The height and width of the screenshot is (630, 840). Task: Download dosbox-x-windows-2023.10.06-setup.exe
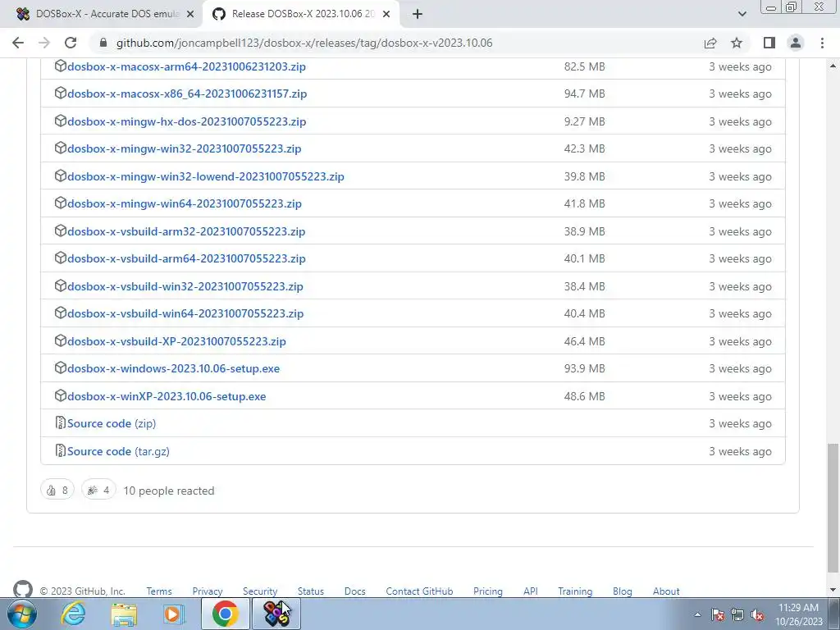click(x=173, y=368)
